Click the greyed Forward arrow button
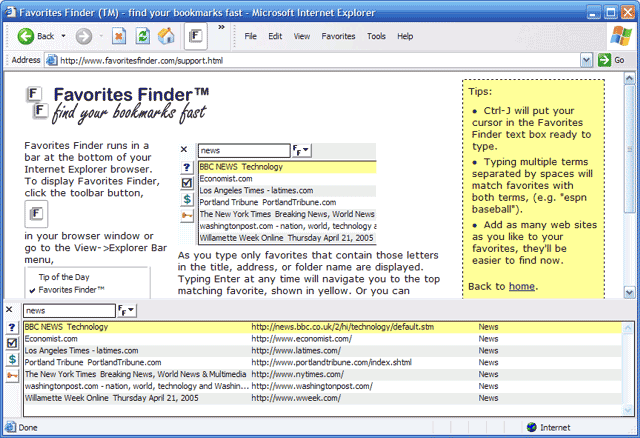The width and height of the screenshot is (640, 438). (x=84, y=36)
